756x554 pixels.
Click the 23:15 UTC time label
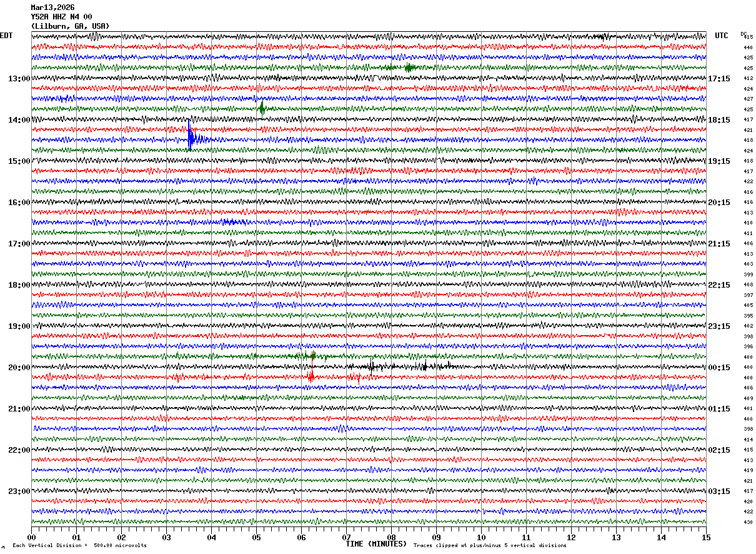[719, 326]
